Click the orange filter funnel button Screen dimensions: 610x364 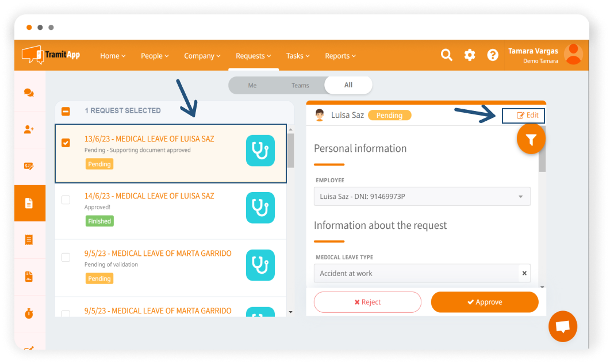[x=531, y=140]
